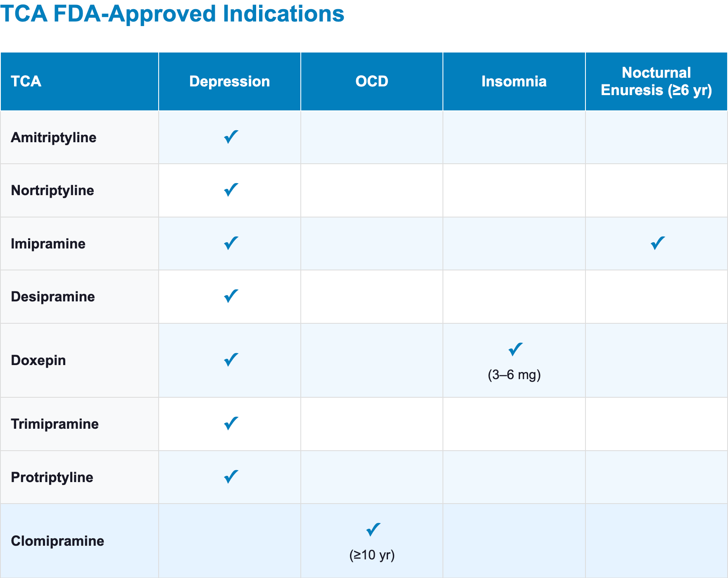Select the Depression column header
The width and height of the screenshot is (728, 578).
click(229, 81)
